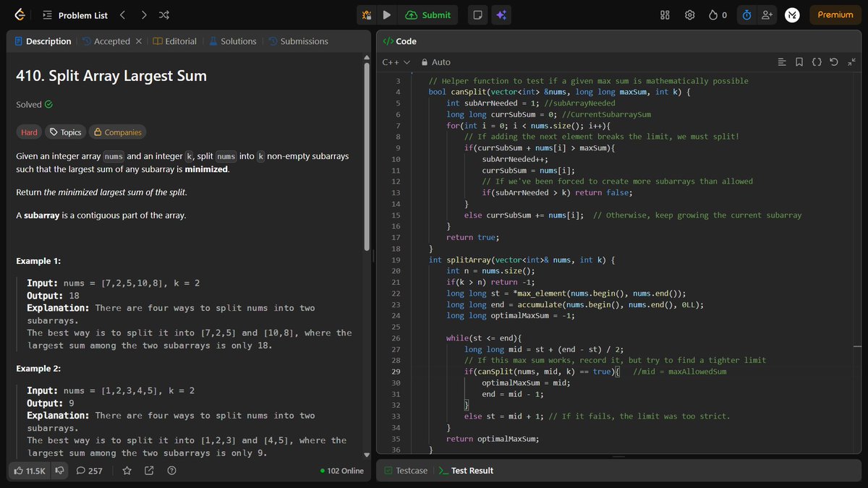The height and width of the screenshot is (488, 868).
Task: Submit the solution
Action: pos(428,14)
